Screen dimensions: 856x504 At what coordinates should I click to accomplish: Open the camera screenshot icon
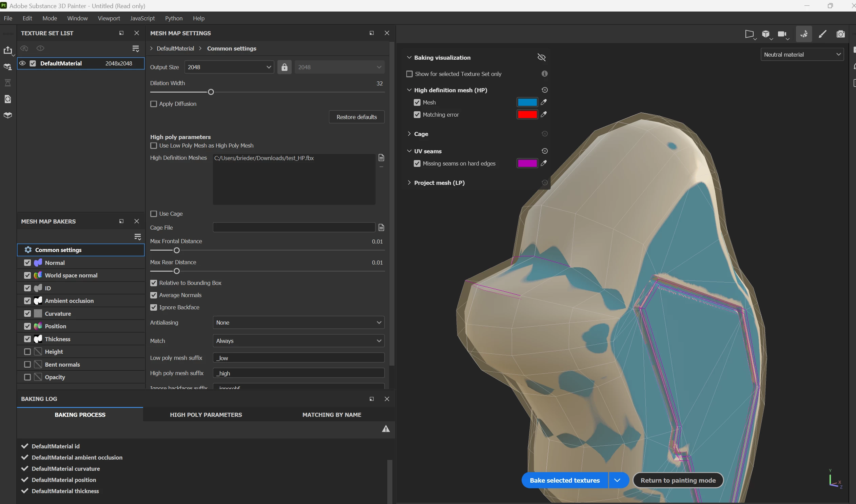click(x=841, y=34)
